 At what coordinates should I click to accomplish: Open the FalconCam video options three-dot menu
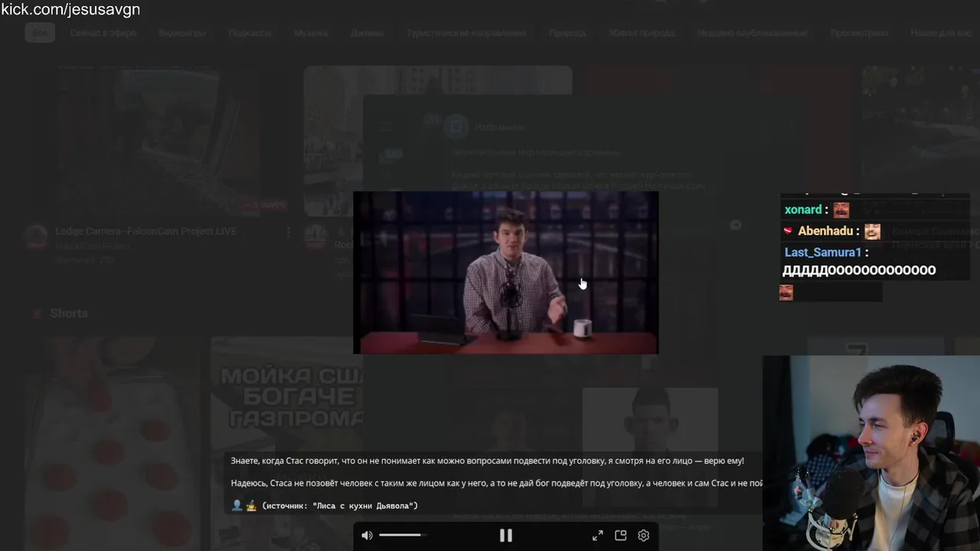(x=289, y=232)
